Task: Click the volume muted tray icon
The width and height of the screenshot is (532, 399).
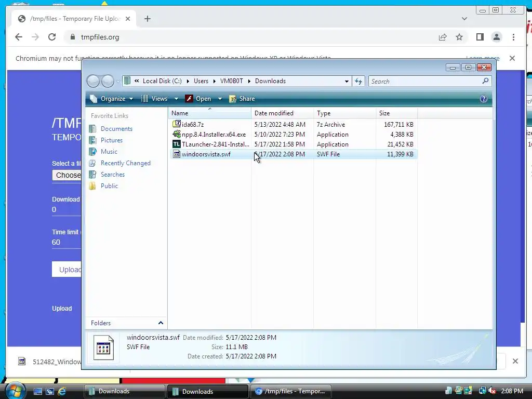Action: tap(493, 391)
